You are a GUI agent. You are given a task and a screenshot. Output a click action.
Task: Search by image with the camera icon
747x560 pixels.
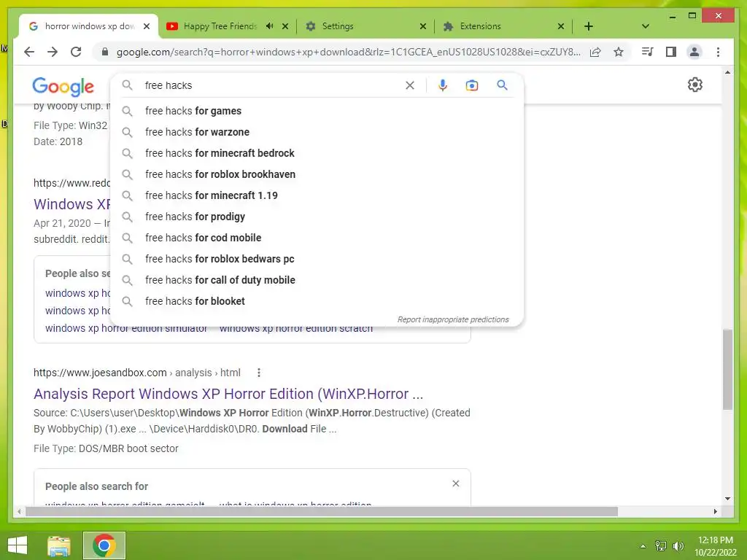(x=472, y=85)
